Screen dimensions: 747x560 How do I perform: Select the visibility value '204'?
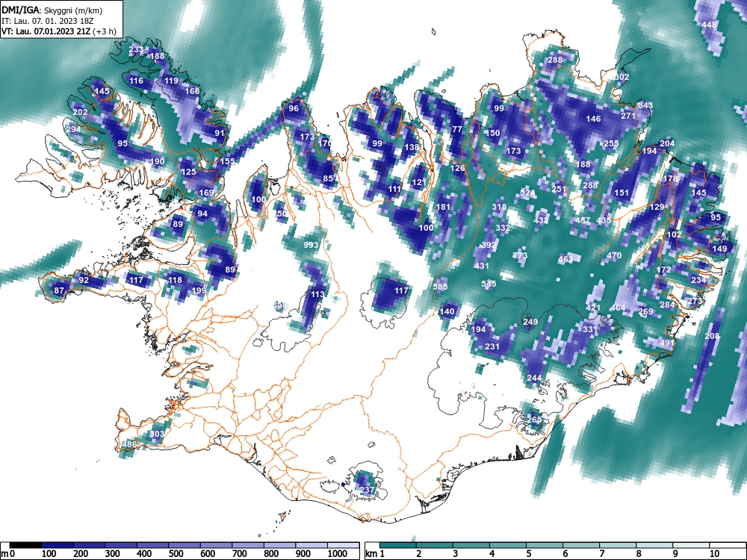[667, 144]
